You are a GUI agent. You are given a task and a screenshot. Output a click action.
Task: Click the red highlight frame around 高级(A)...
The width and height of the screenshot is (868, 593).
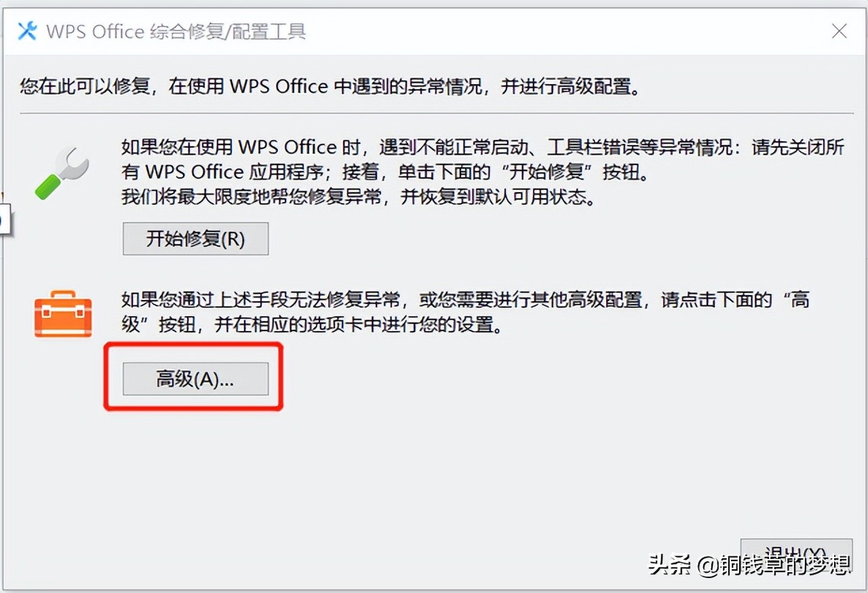click(193, 377)
